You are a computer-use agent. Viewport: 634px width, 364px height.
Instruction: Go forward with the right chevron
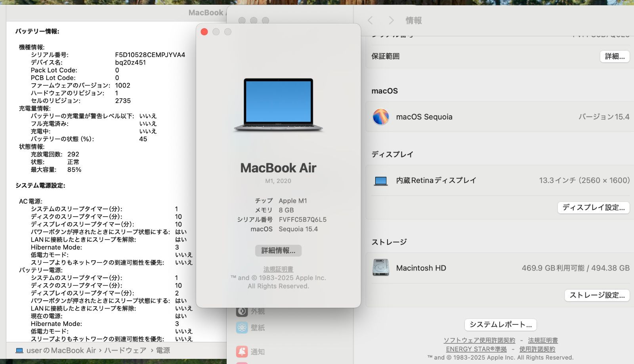[391, 20]
